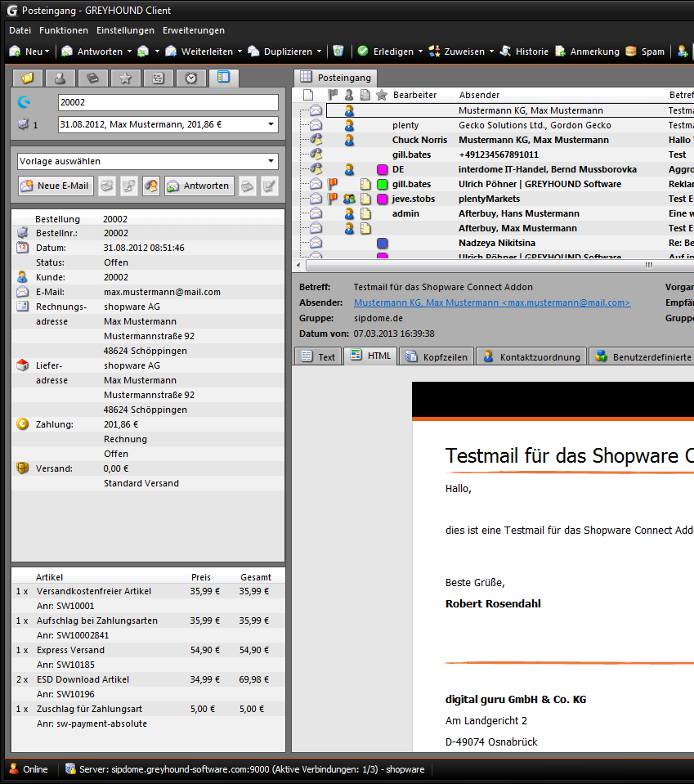Open the Mustermann KG sender email link

492,302
